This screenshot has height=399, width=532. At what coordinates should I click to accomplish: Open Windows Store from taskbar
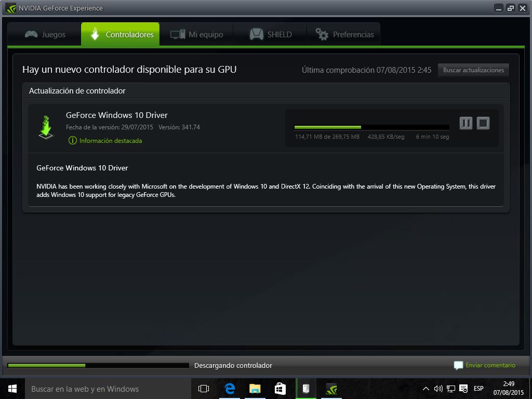click(280, 389)
